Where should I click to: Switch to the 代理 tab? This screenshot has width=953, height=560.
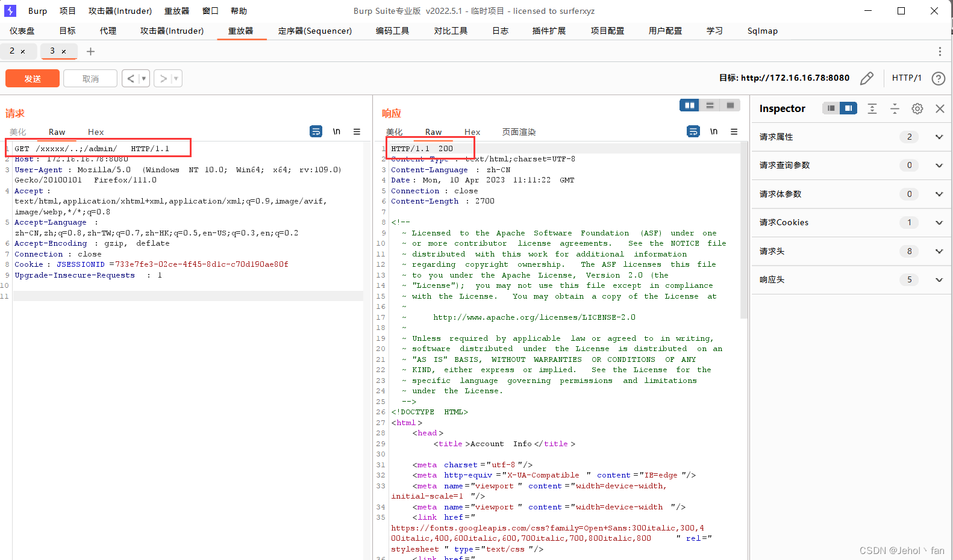108,31
